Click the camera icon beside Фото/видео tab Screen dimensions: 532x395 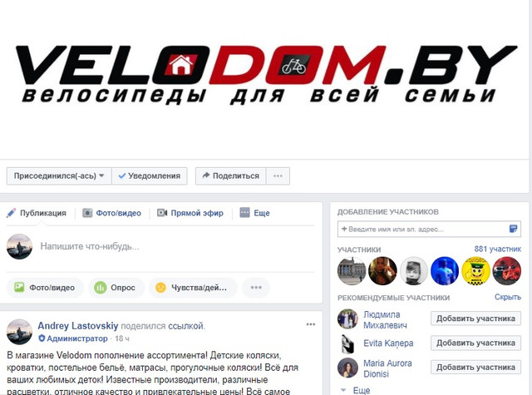pyautogui.click(x=87, y=213)
